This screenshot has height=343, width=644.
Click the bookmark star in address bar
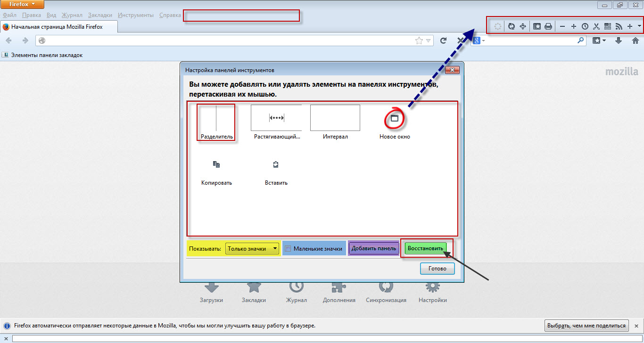click(x=419, y=41)
